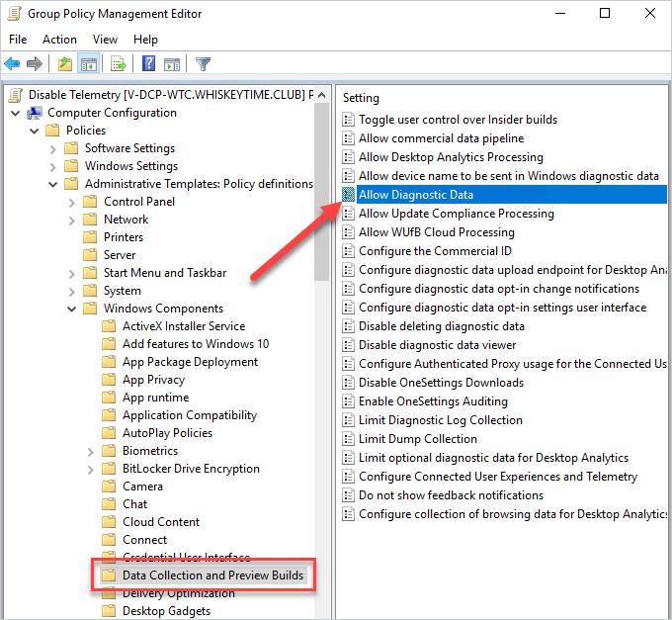Click the icon beside Do not show feedback notifications
The width and height of the screenshot is (672, 620).
349,495
